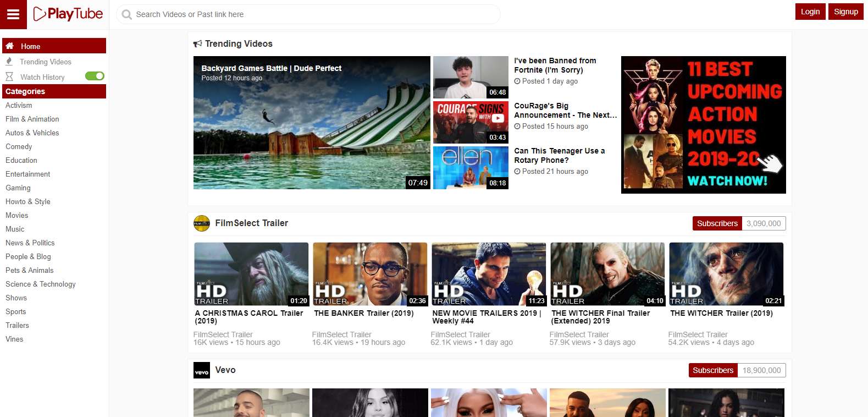Open the 11 Best Upcoming Action Movies ad
Image resolution: width=868 pixels, height=417 pixels.
point(704,125)
